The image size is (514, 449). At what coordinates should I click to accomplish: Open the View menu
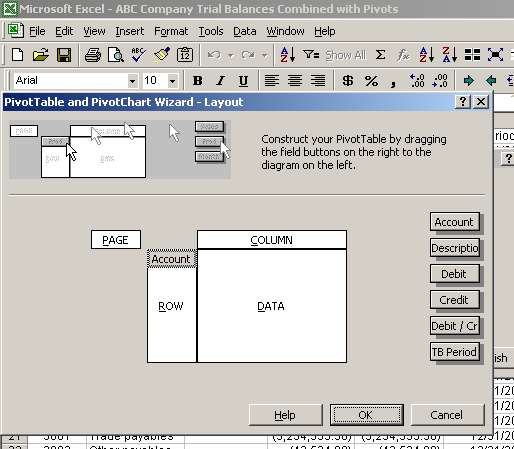94,31
